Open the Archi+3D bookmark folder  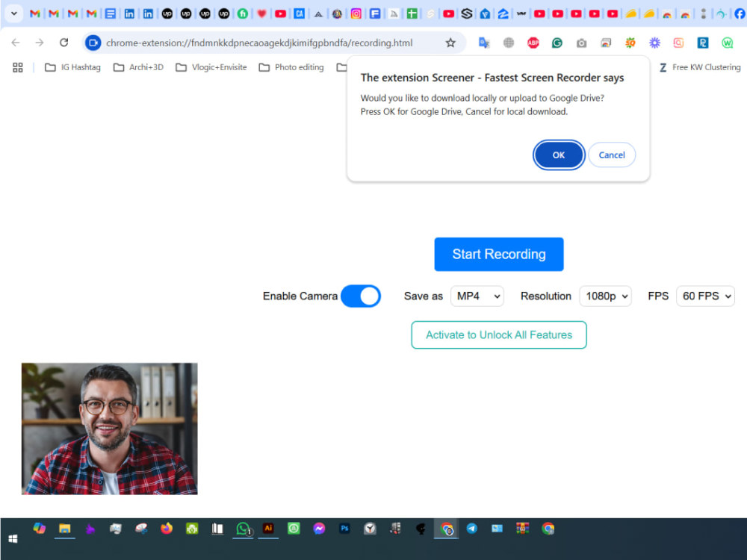click(x=138, y=67)
